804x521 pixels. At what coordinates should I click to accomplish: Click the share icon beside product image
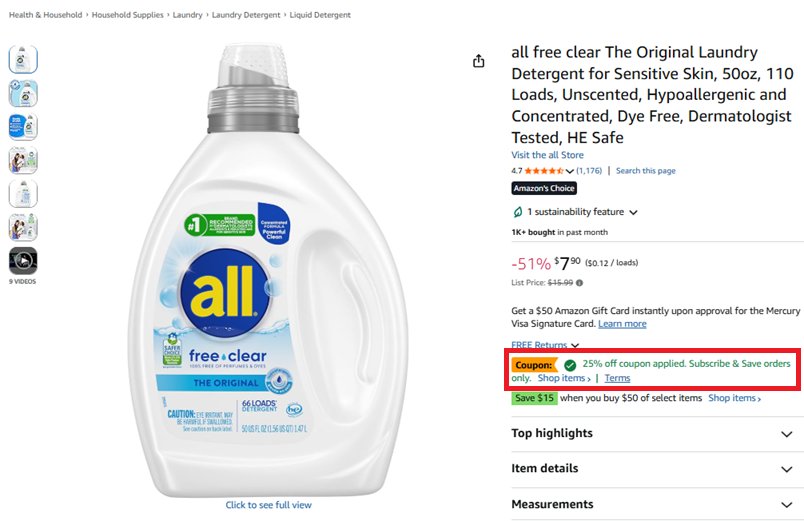tap(478, 61)
